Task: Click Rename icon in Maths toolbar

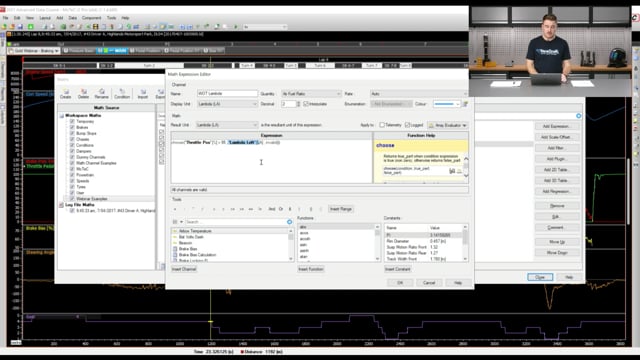Action: tap(102, 94)
